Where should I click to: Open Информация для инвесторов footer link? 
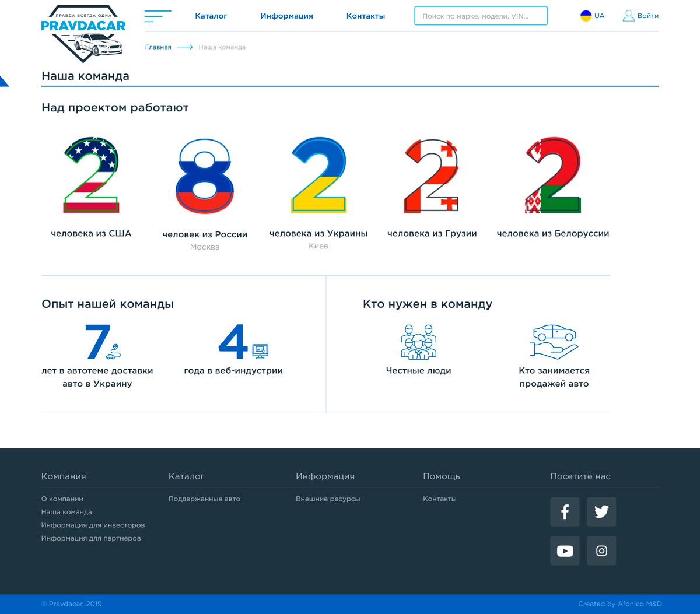click(x=93, y=525)
